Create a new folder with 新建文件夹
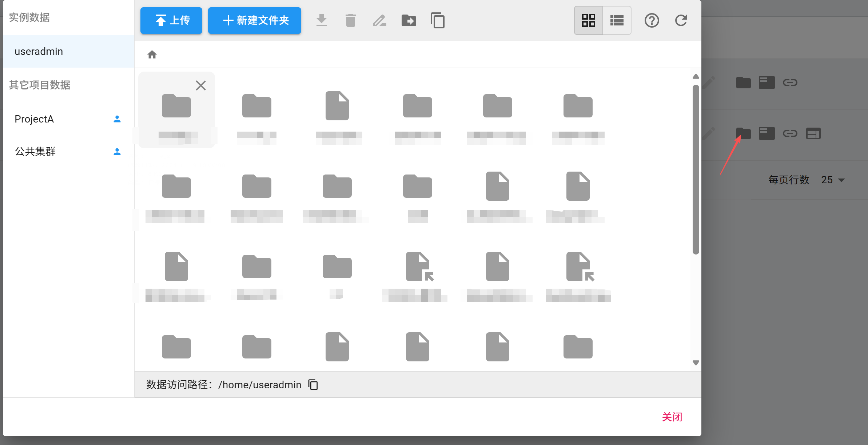 click(x=255, y=21)
